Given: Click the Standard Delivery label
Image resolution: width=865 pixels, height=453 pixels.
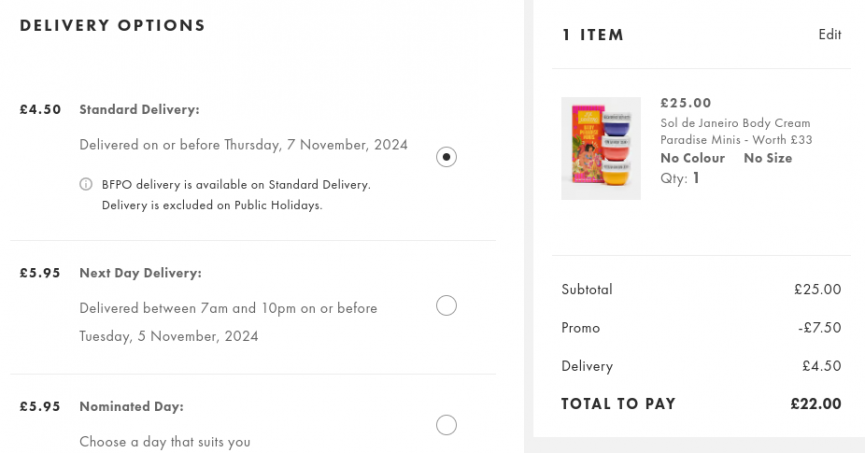Looking at the screenshot, I should [x=140, y=109].
